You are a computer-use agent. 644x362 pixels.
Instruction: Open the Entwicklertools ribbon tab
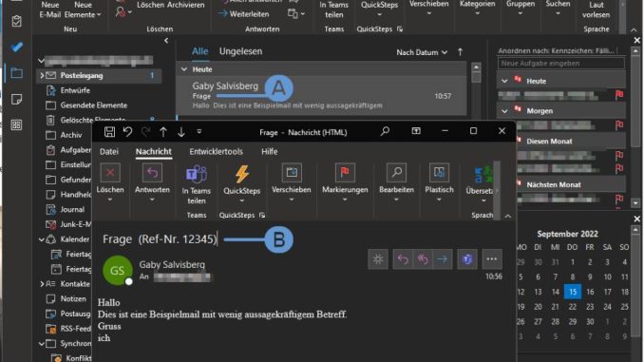click(x=216, y=152)
